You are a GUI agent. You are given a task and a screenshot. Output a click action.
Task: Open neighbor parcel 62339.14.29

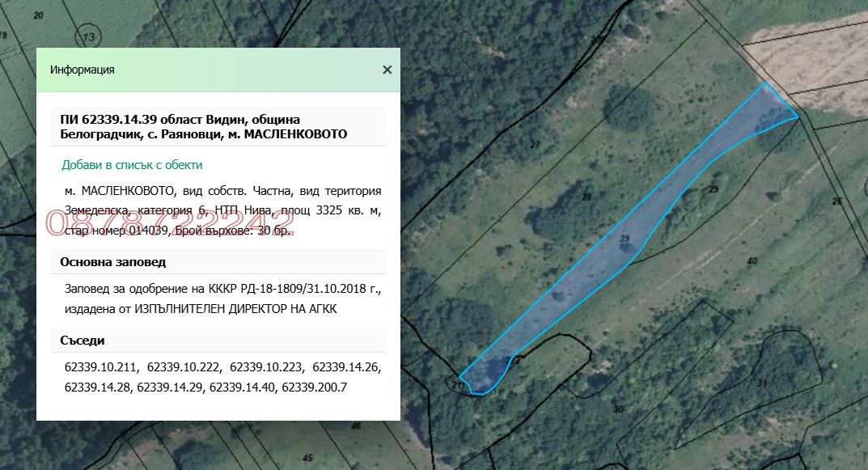171,387
